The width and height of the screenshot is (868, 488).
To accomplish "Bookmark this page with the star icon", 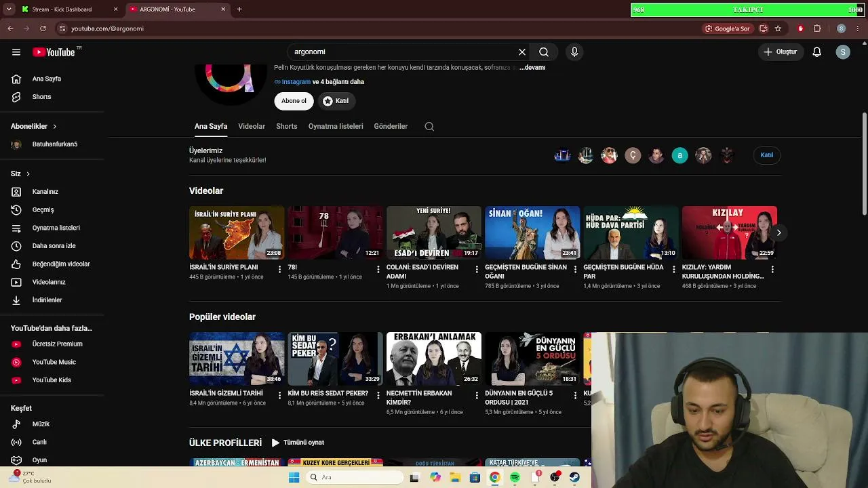I will [778, 28].
